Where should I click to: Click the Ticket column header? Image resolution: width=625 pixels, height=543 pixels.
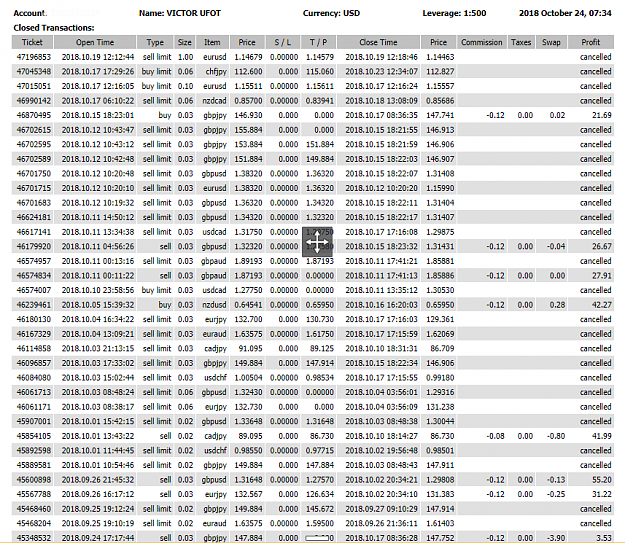[32, 42]
